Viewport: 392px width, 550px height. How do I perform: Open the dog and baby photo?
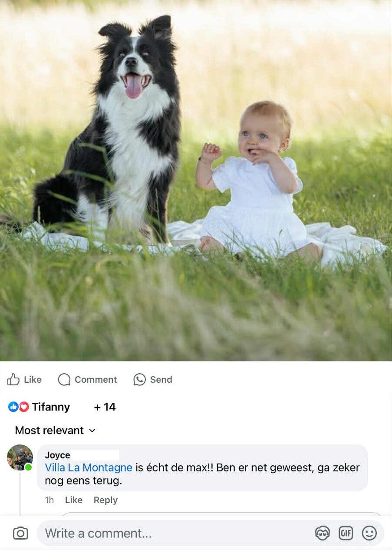coord(196,180)
